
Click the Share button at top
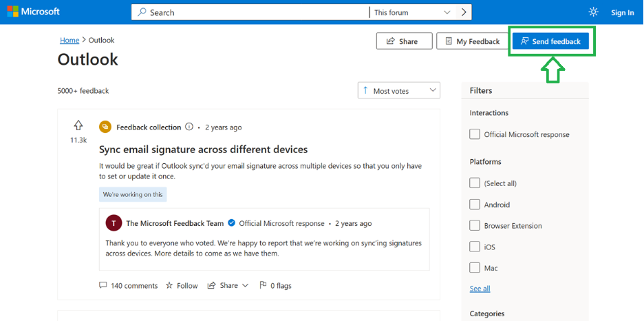pyautogui.click(x=404, y=41)
